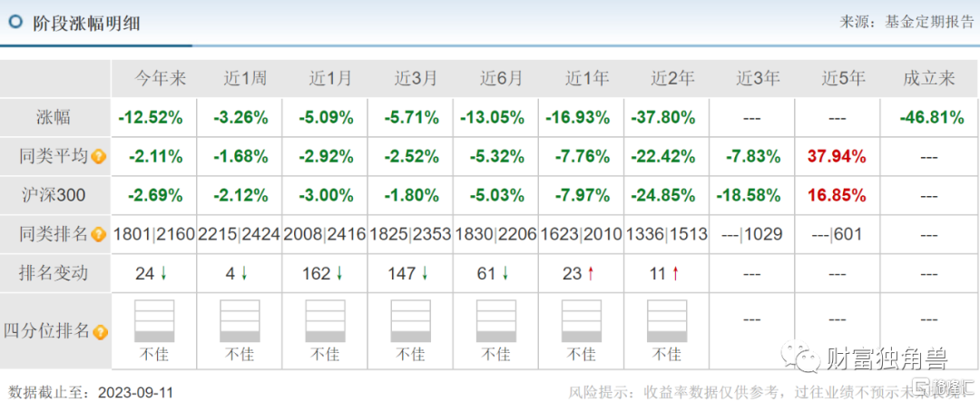Click the 1801|2160 ranking cell
980x402 pixels.
[x=154, y=235]
